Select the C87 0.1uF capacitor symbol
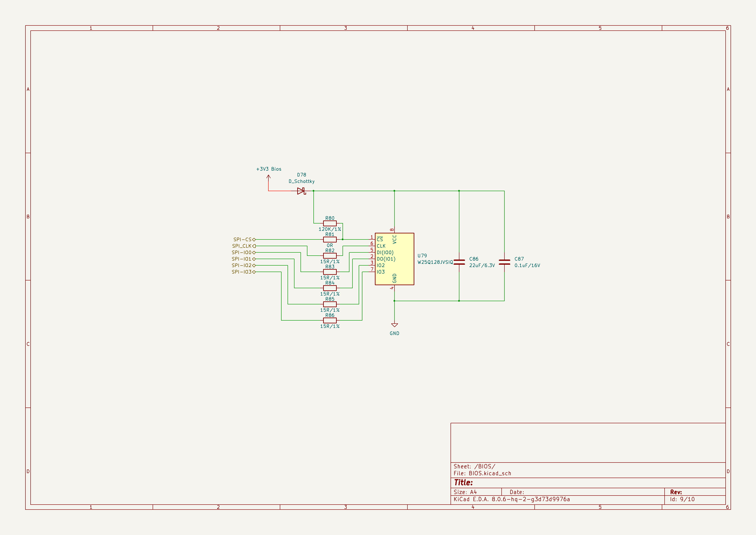This screenshot has width=756, height=535. (x=504, y=262)
